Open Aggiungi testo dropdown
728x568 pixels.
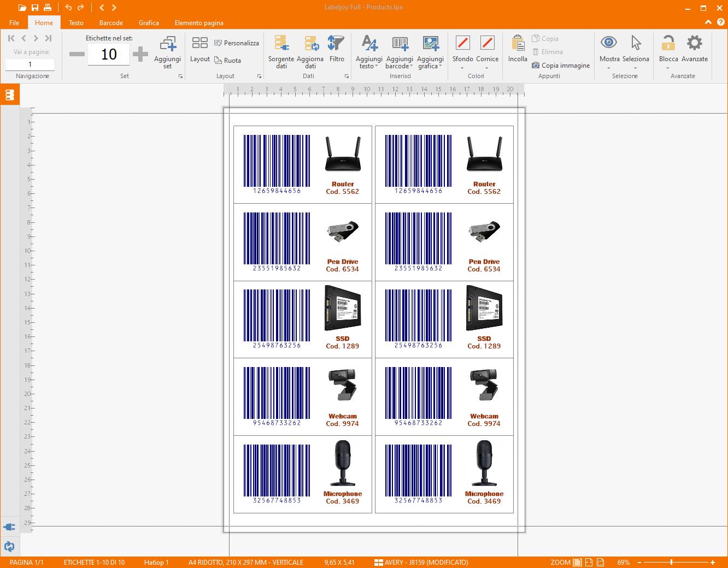coord(369,52)
